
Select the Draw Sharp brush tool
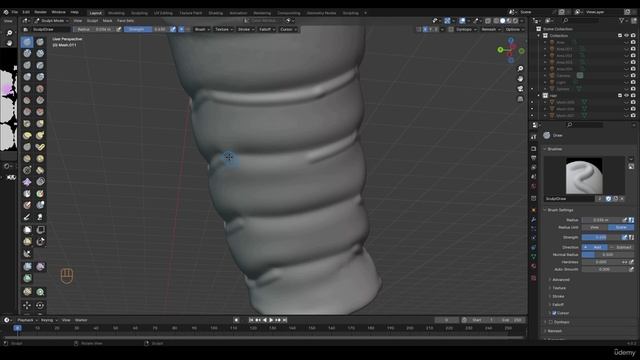pos(40,42)
